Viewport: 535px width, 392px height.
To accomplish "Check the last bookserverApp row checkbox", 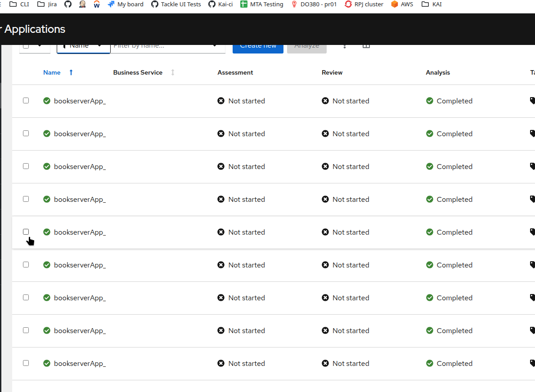I will pos(26,363).
